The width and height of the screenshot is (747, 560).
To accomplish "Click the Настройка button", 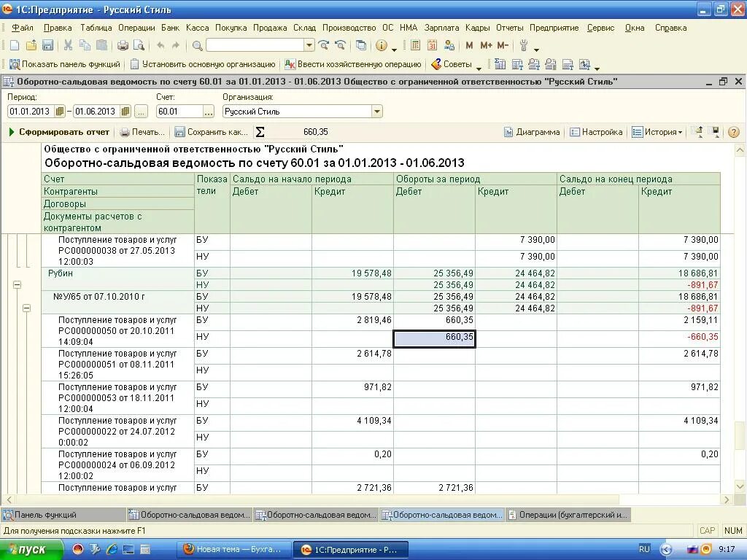I will click(x=597, y=132).
